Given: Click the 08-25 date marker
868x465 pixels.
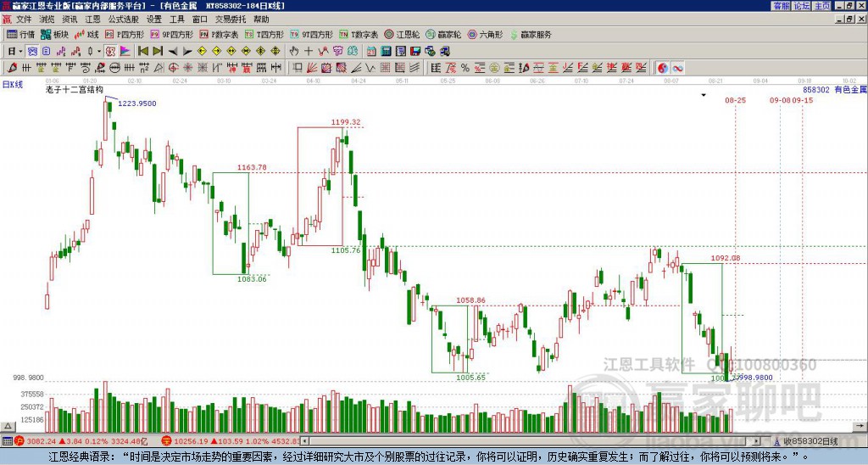Looking at the screenshot, I should pyautogui.click(x=735, y=100).
